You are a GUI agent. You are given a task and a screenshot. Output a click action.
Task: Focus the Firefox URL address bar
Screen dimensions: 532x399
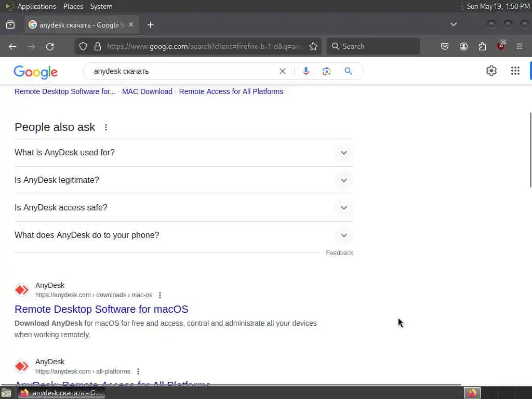[204, 46]
